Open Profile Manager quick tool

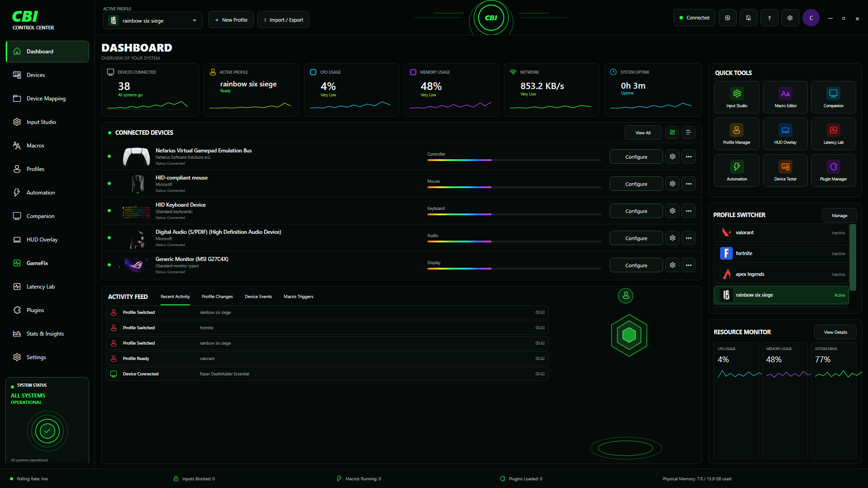(736, 134)
